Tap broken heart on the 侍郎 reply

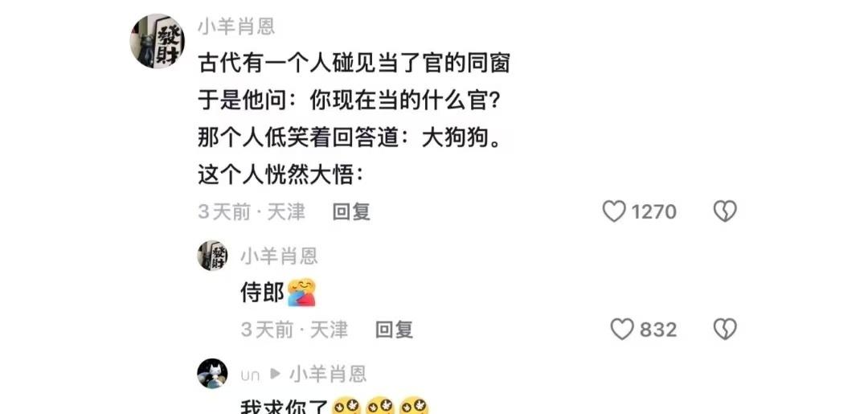725,330
